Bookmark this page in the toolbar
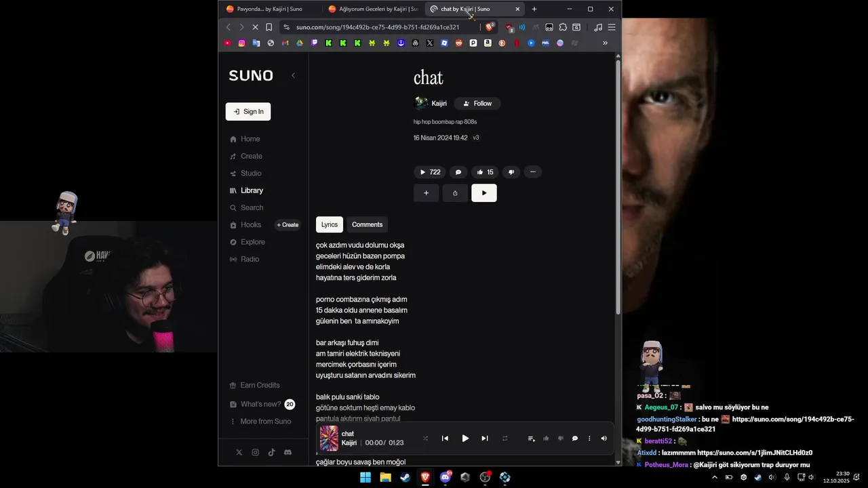This screenshot has height=488, width=868. [x=269, y=27]
